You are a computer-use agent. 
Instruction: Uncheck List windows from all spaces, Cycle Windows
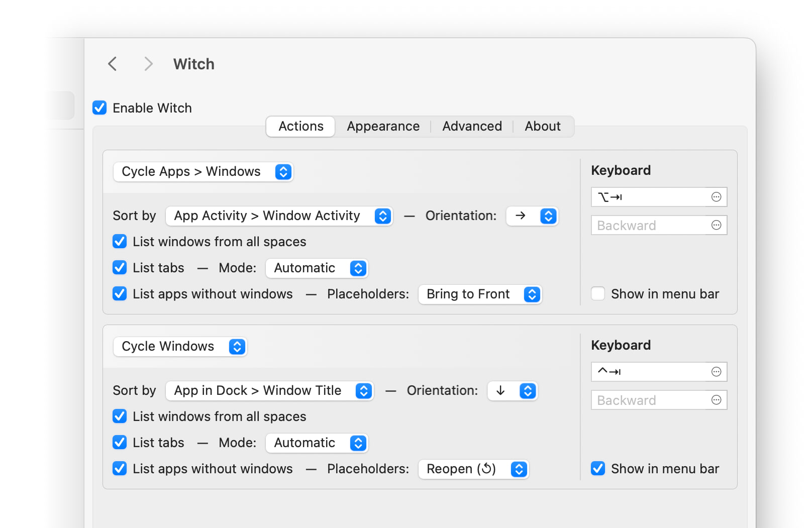point(120,416)
